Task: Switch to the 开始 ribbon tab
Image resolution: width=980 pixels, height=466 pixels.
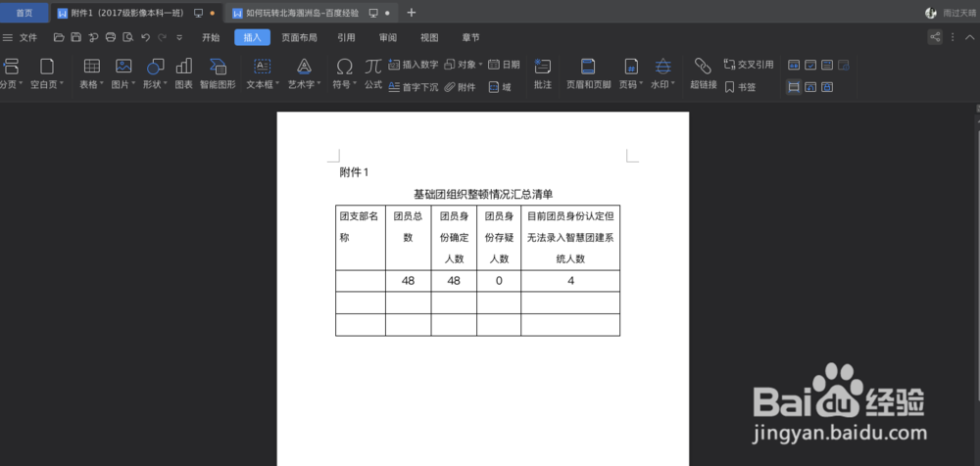Action: tap(211, 37)
